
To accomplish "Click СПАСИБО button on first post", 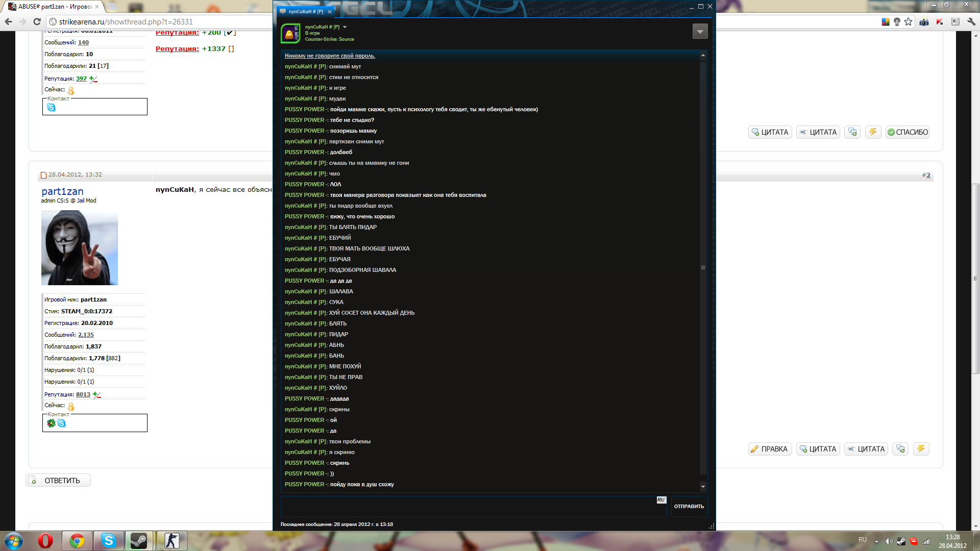I will point(908,132).
